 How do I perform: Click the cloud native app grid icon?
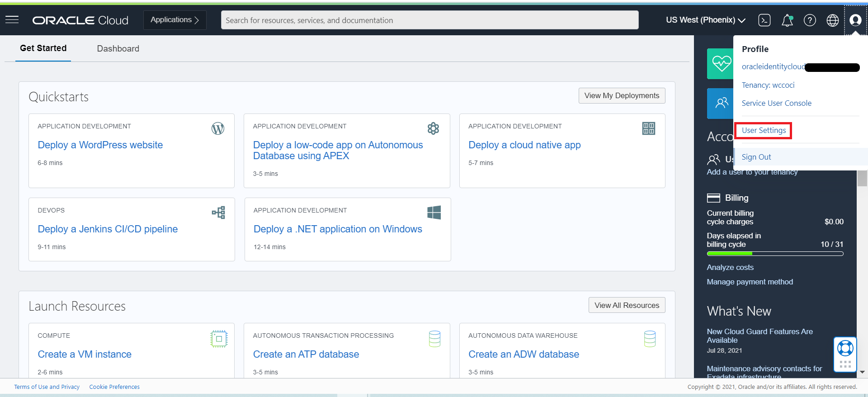[x=649, y=128]
